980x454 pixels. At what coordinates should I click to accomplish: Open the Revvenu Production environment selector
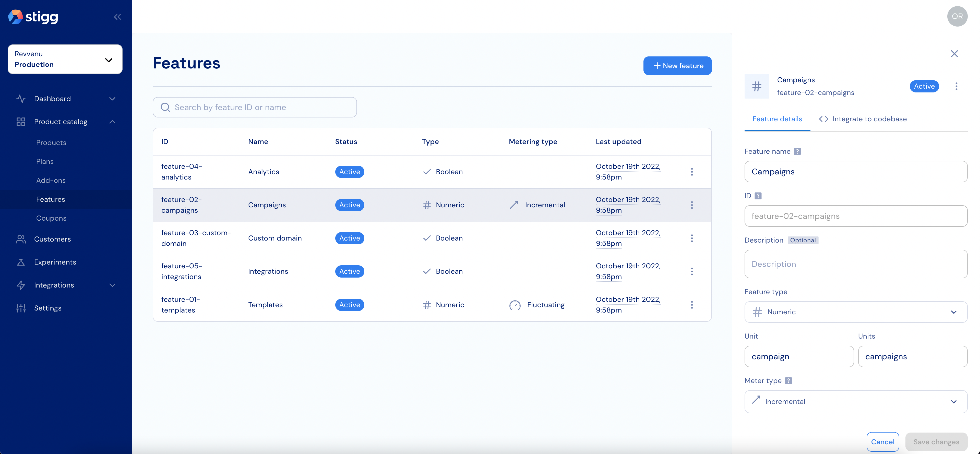pos(65,59)
